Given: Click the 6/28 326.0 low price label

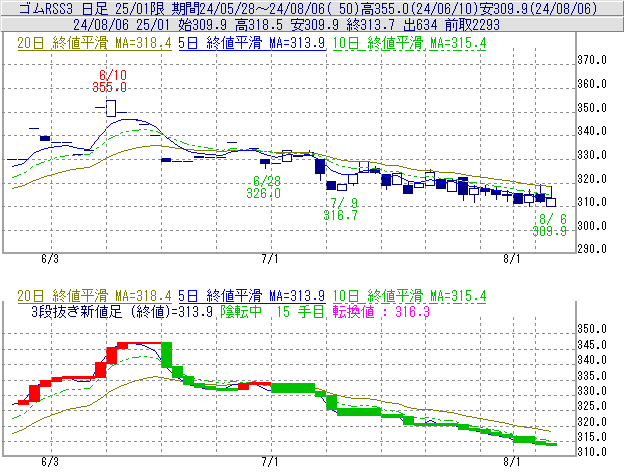Looking at the screenshot, I should click(263, 187).
